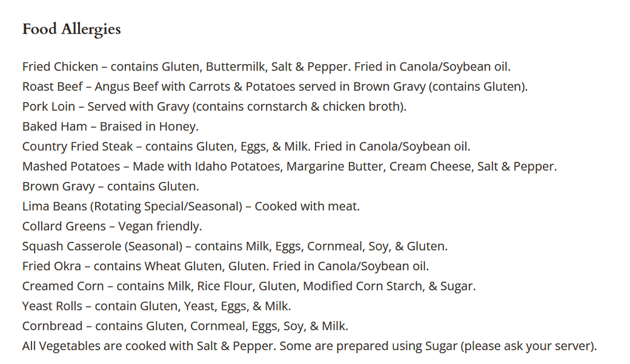Click the Mashed Potatoes ingredients line
630x364 pixels.
click(x=289, y=167)
